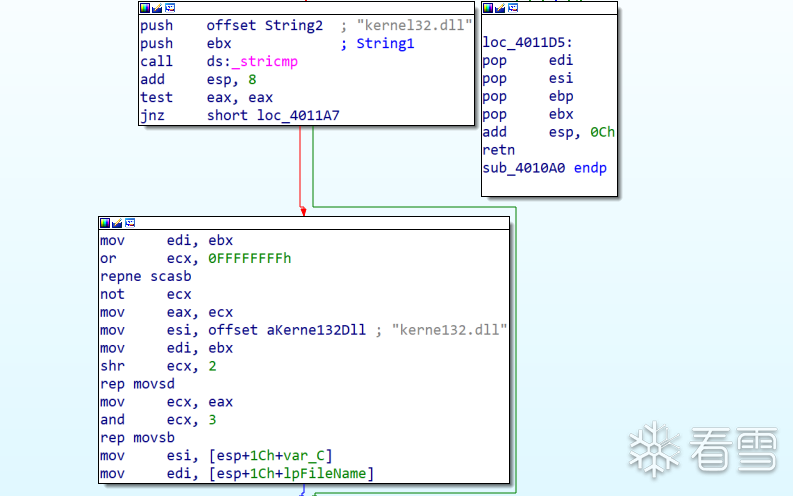793x496 pixels.
Task: Click the aKerne132Dll offset name
Action: (316, 330)
